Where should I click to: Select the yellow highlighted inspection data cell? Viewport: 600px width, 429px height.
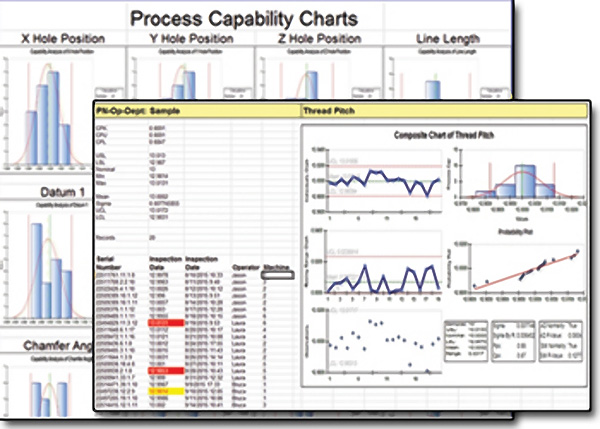(x=166, y=391)
